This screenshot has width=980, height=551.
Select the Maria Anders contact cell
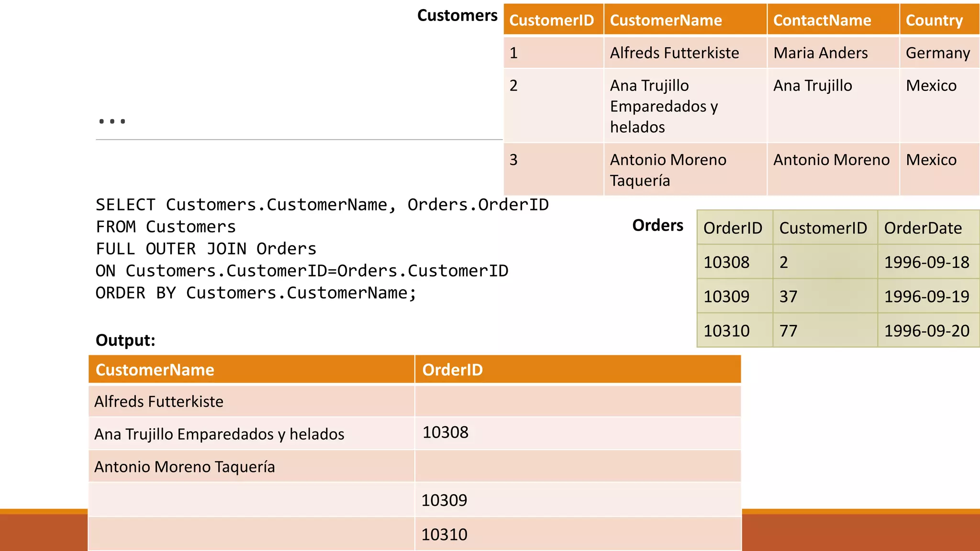(x=820, y=53)
